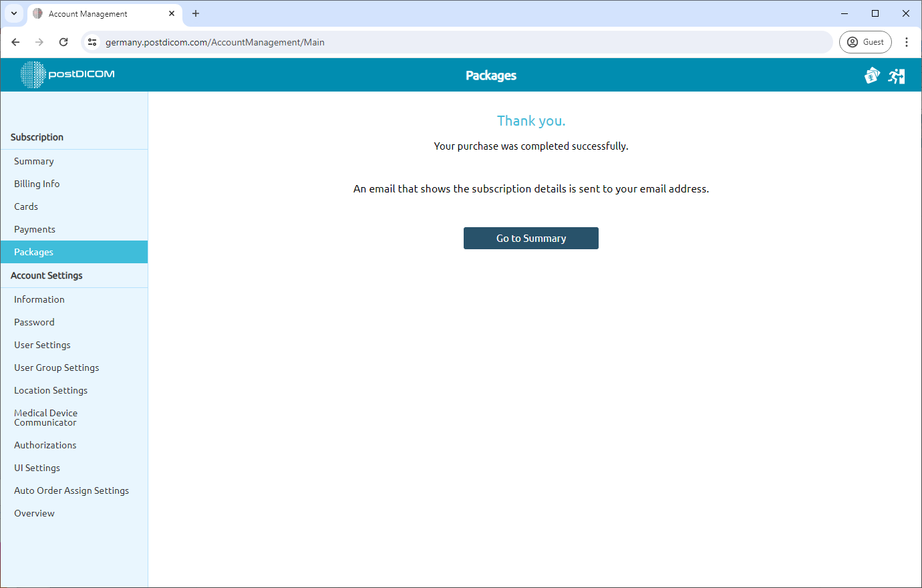Log out using the exit door icon

pyautogui.click(x=897, y=76)
